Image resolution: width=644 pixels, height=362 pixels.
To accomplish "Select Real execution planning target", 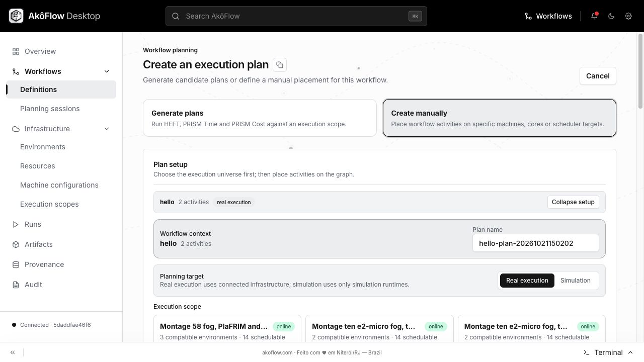I will click(x=527, y=281).
